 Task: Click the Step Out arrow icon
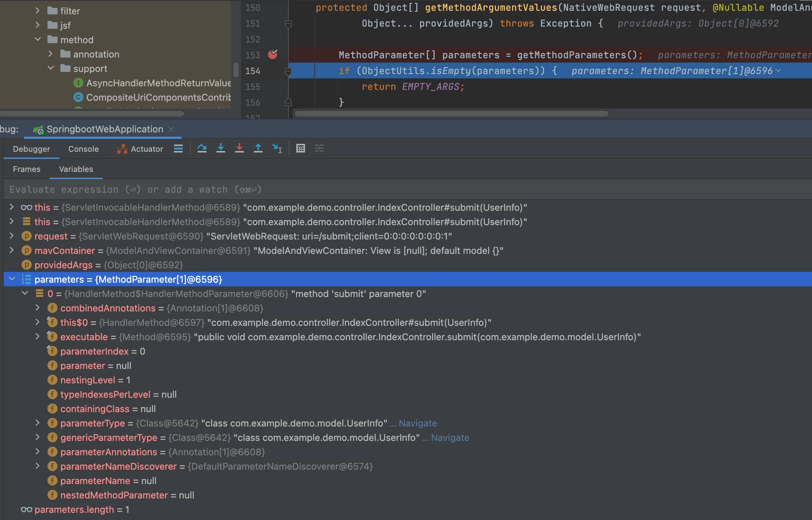click(x=258, y=149)
